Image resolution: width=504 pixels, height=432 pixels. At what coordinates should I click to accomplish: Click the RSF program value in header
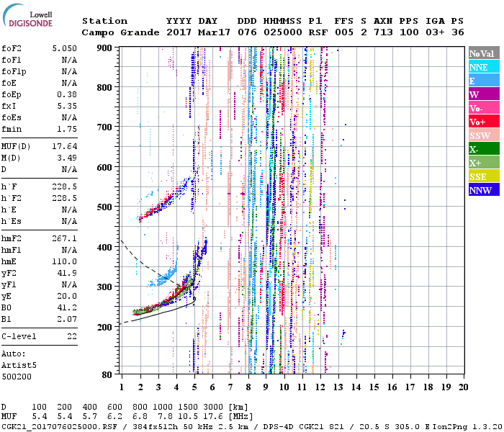tap(318, 32)
